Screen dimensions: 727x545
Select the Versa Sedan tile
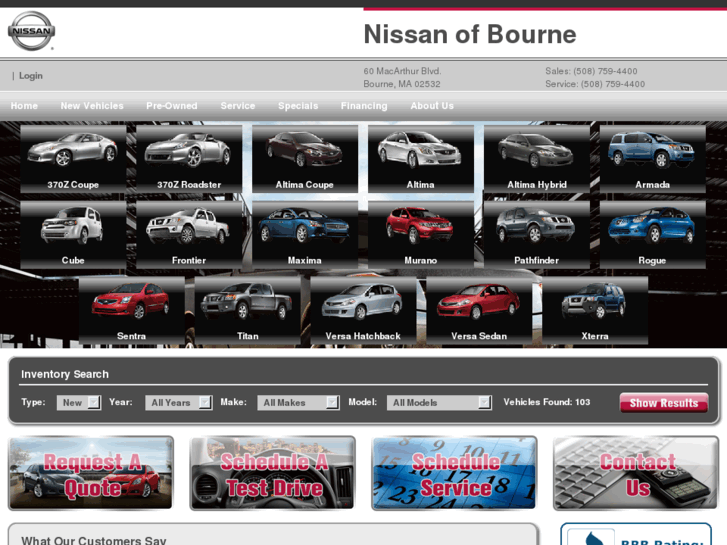(x=479, y=310)
